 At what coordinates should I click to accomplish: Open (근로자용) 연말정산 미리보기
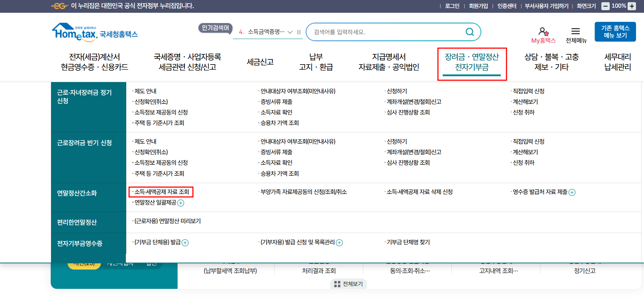(167, 221)
